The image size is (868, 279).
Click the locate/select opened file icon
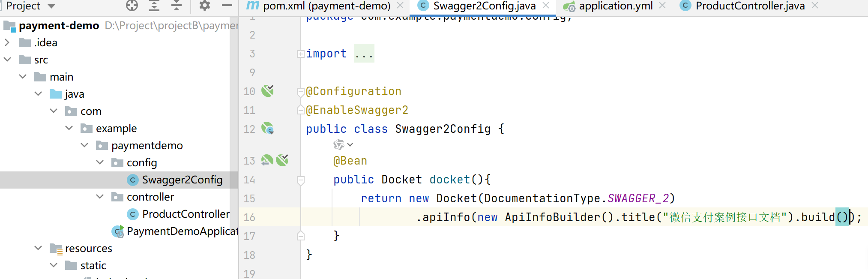click(x=132, y=6)
